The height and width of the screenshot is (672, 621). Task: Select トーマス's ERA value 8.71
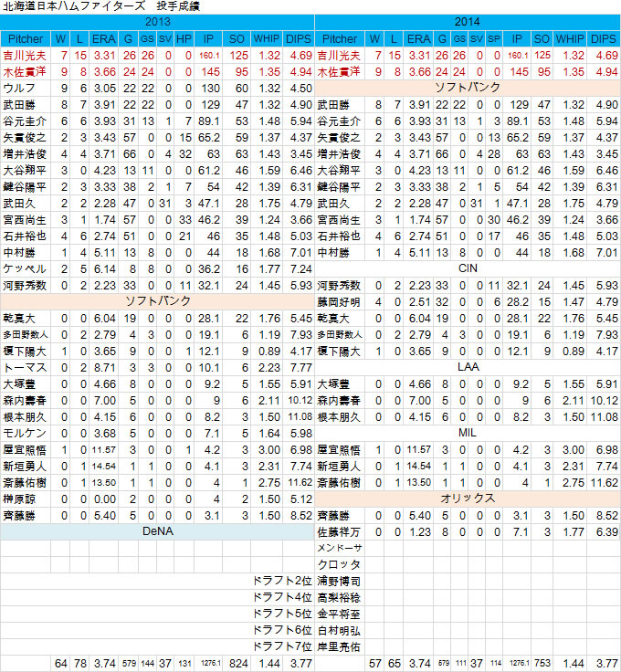[105, 368]
